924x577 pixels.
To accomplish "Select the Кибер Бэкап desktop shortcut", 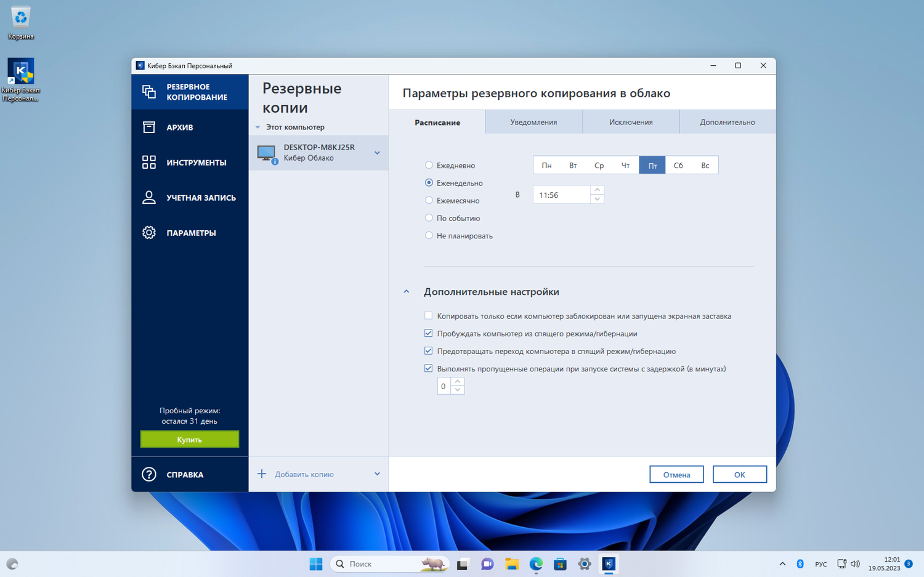I will tap(21, 80).
